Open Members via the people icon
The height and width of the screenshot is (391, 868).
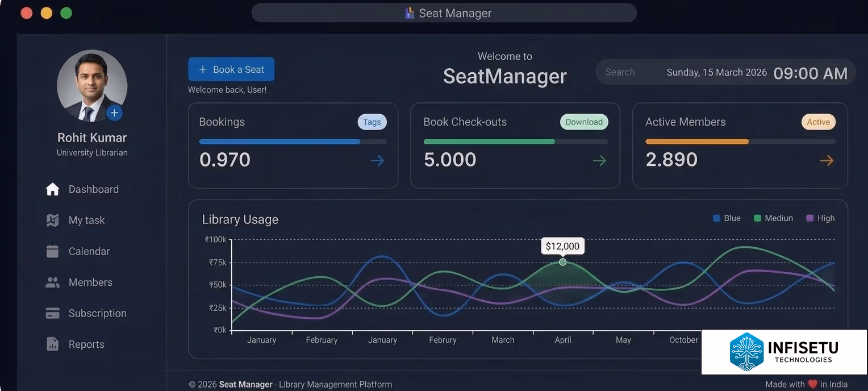(x=52, y=282)
